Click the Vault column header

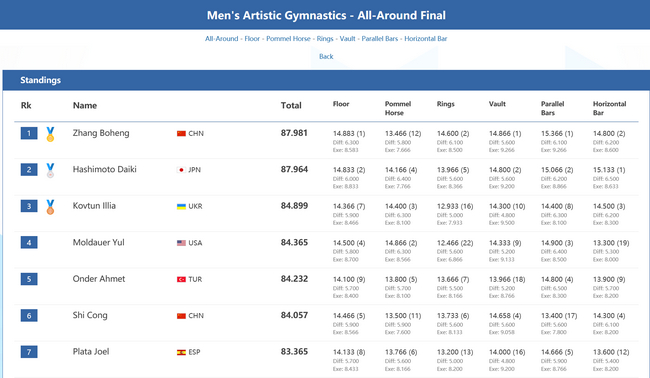tap(497, 104)
